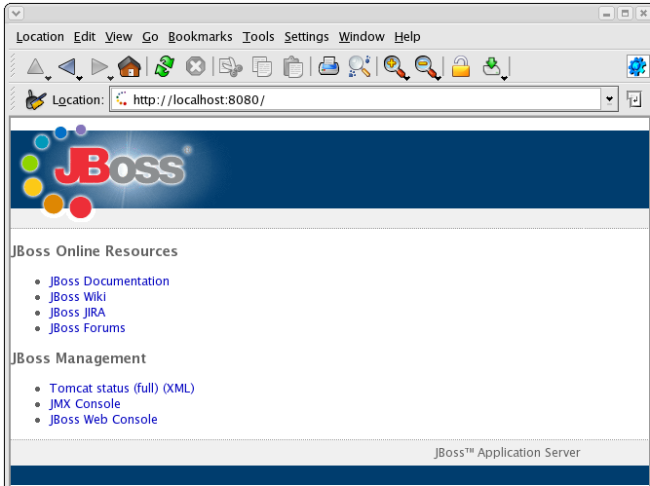Open the Settings menu
Viewport: 650px width, 486px height.
point(306,36)
